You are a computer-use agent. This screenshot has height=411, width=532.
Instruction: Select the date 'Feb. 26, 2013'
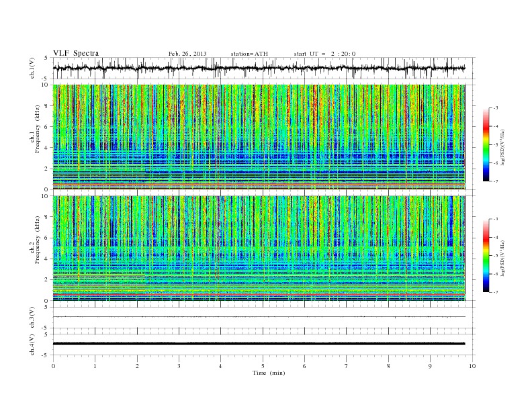pos(187,54)
